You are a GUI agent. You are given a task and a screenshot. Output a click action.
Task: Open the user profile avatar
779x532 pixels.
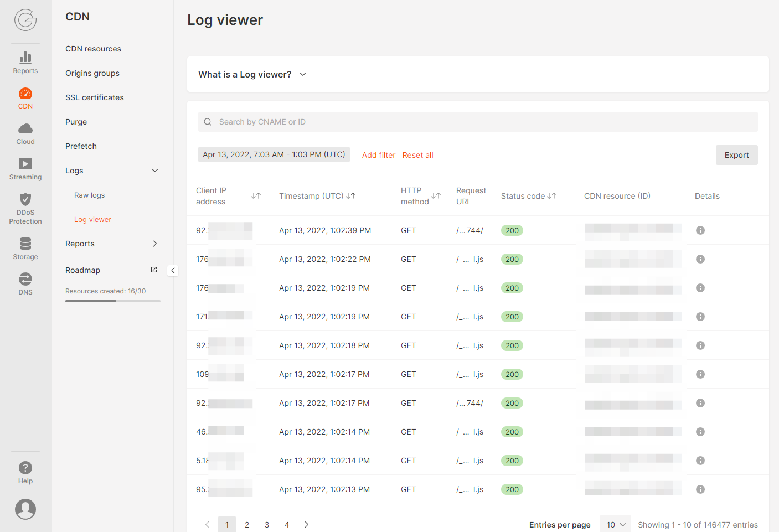point(25,509)
